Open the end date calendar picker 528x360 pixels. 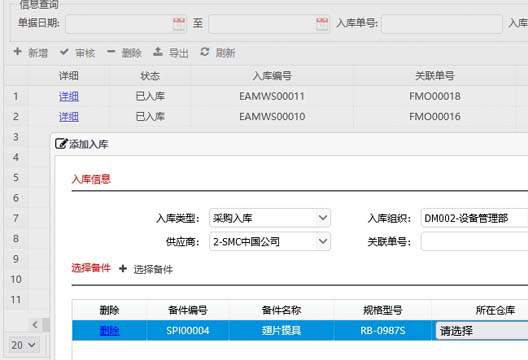point(322,24)
